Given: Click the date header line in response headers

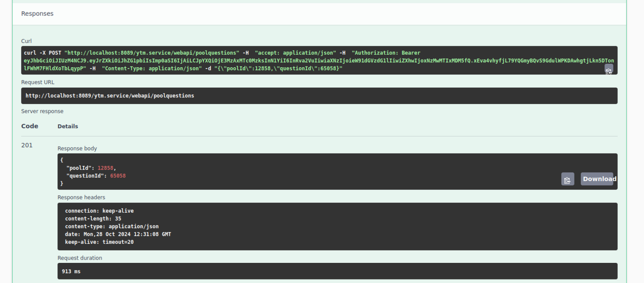Looking at the screenshot, I should click(x=118, y=234).
